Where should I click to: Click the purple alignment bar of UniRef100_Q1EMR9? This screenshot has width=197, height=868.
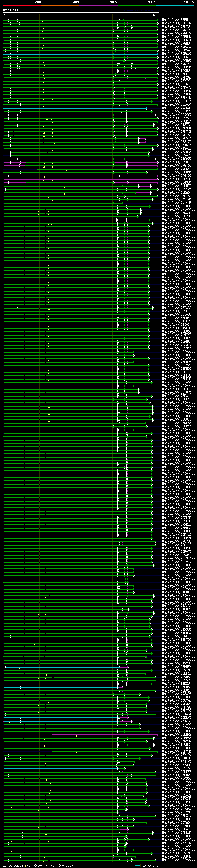tap(105, 735)
